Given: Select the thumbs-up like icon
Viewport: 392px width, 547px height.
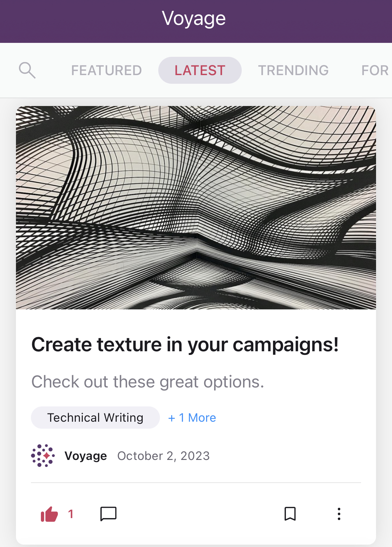Looking at the screenshot, I should [x=49, y=514].
